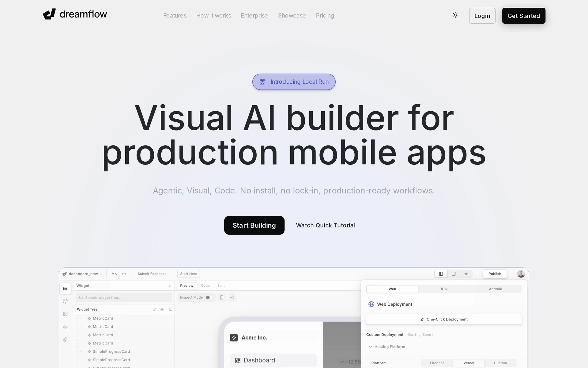
Task: Open Watch Quick Tutorial link
Action: pos(326,225)
